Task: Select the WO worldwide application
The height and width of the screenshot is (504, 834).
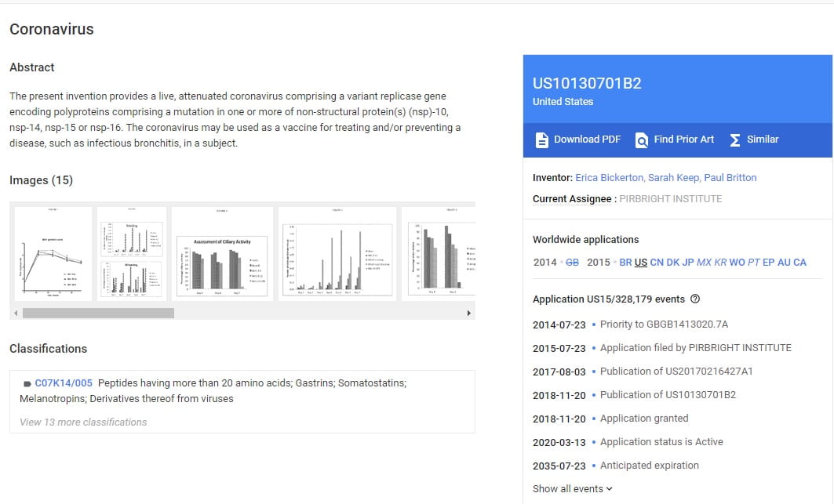Action: pyautogui.click(x=737, y=263)
